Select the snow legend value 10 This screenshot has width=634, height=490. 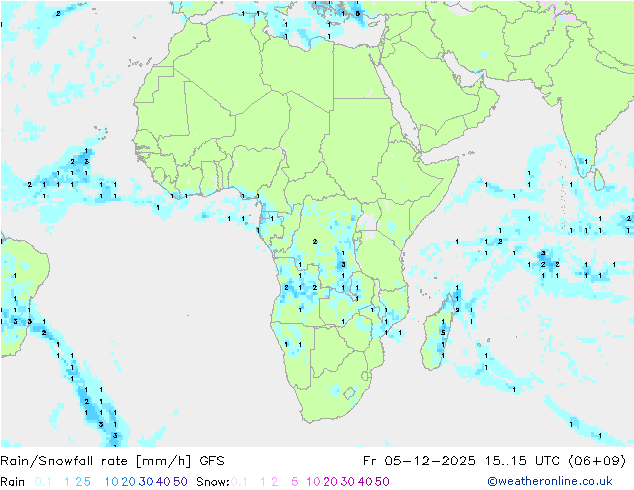(313, 482)
